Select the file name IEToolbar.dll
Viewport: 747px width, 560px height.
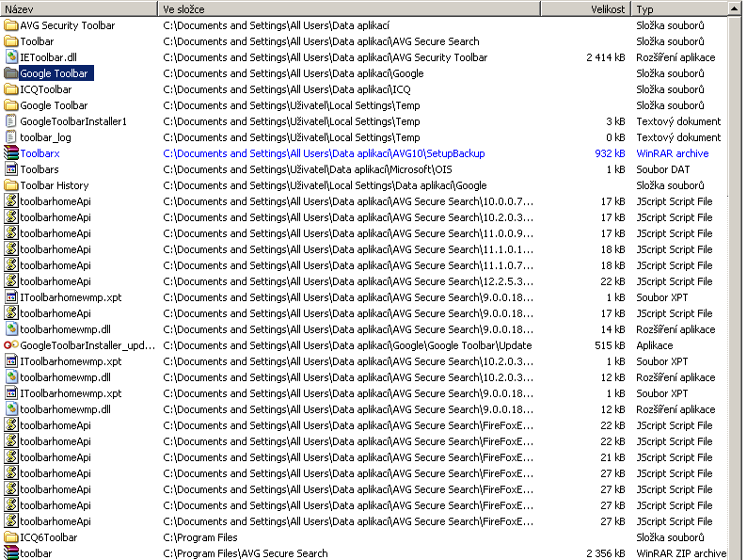tap(48, 57)
